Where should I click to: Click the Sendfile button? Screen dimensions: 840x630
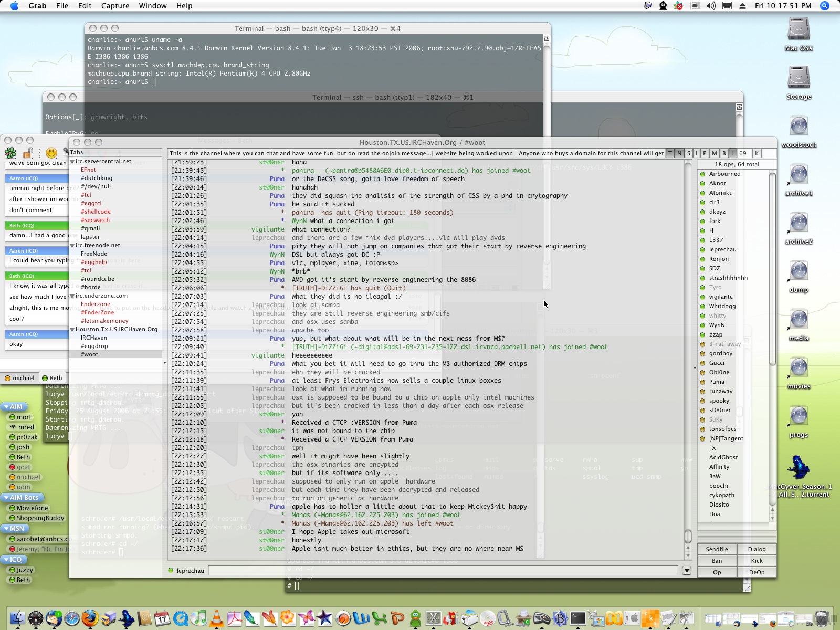click(717, 549)
